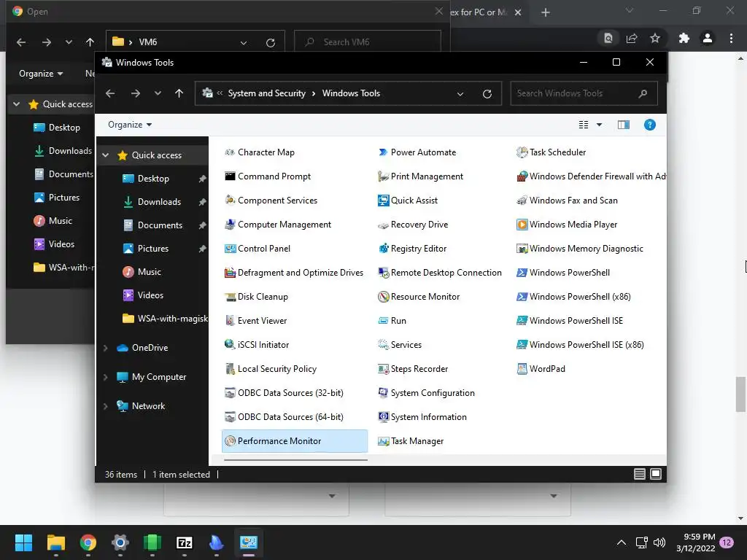747x560 pixels.
Task: Select Steps Recorder
Action: point(413,368)
